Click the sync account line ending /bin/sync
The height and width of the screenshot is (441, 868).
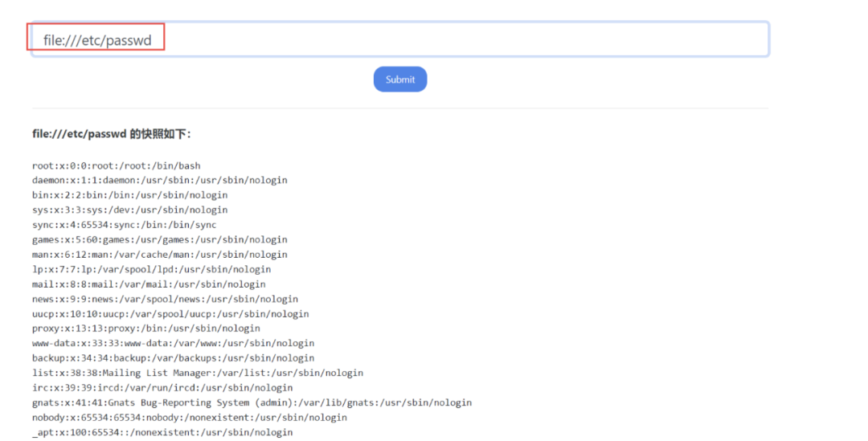coord(124,225)
